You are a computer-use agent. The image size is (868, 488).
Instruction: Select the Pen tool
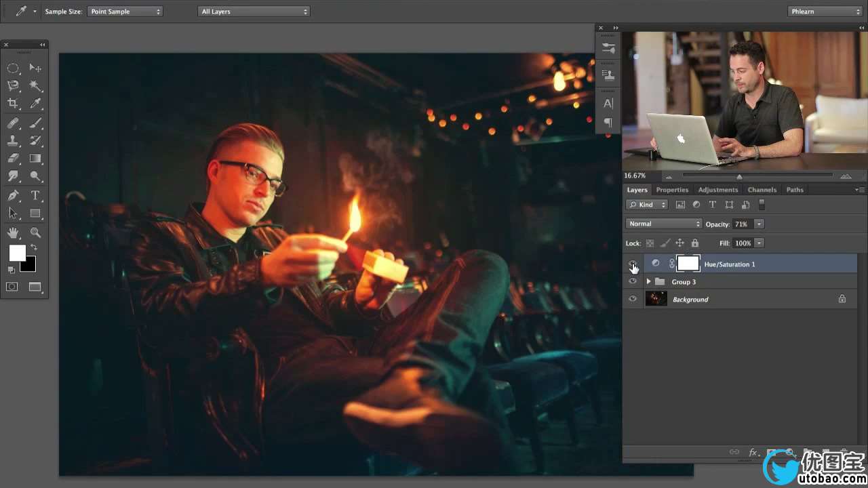pyautogui.click(x=13, y=196)
